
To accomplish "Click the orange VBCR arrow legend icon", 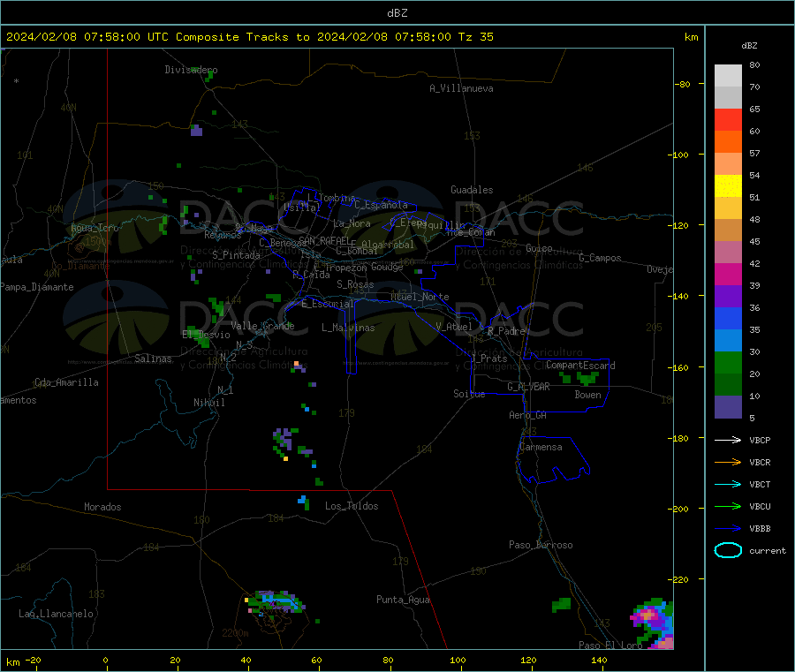I will (x=728, y=462).
